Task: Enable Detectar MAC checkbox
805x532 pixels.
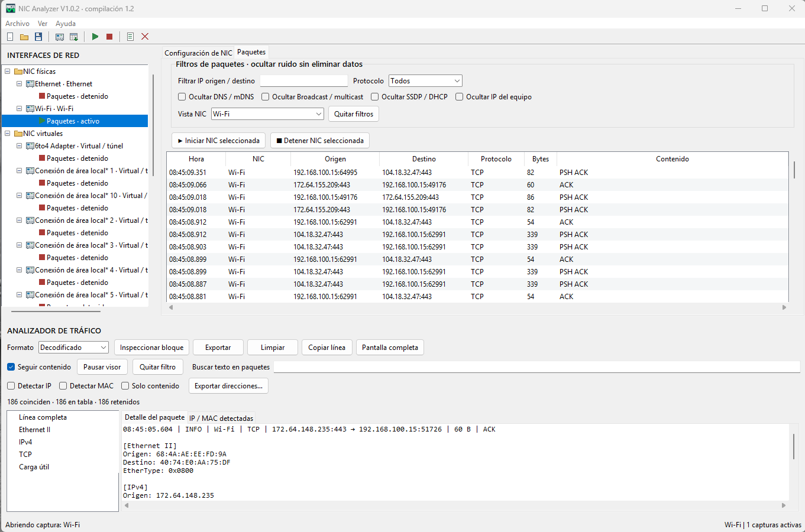Action: click(x=63, y=386)
